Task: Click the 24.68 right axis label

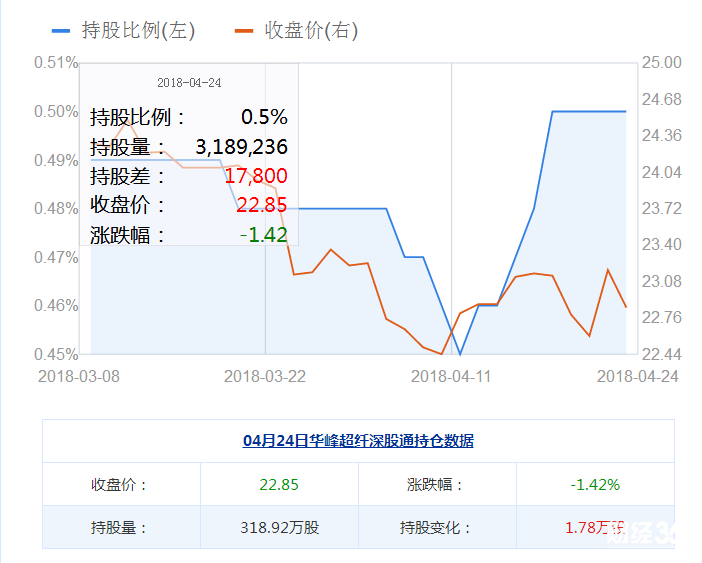Action: 662,99
